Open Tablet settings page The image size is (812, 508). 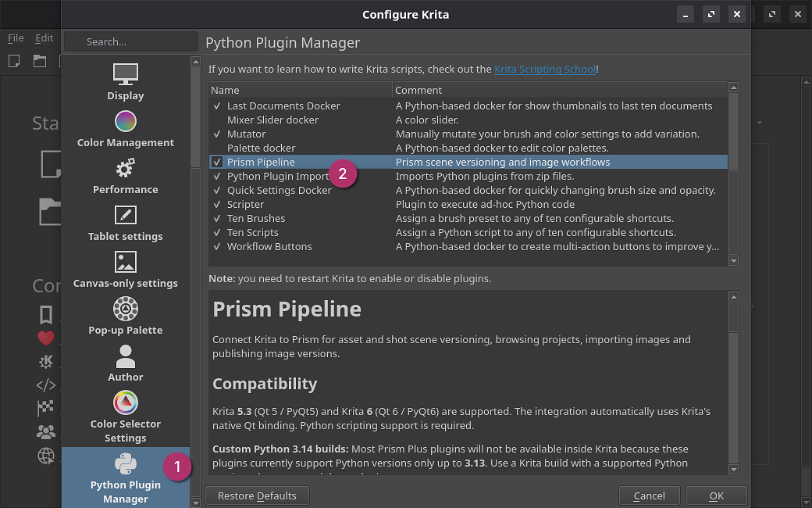pyautogui.click(x=126, y=223)
